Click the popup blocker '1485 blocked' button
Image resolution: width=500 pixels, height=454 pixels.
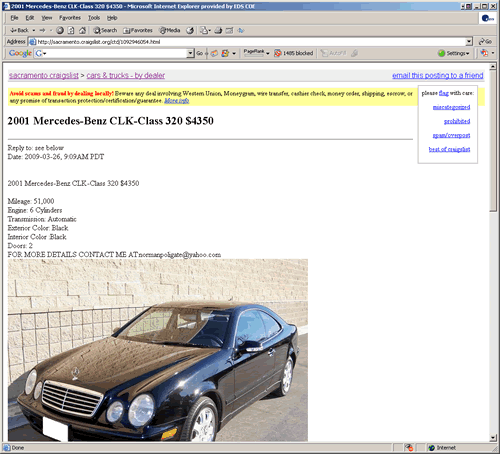click(x=293, y=53)
